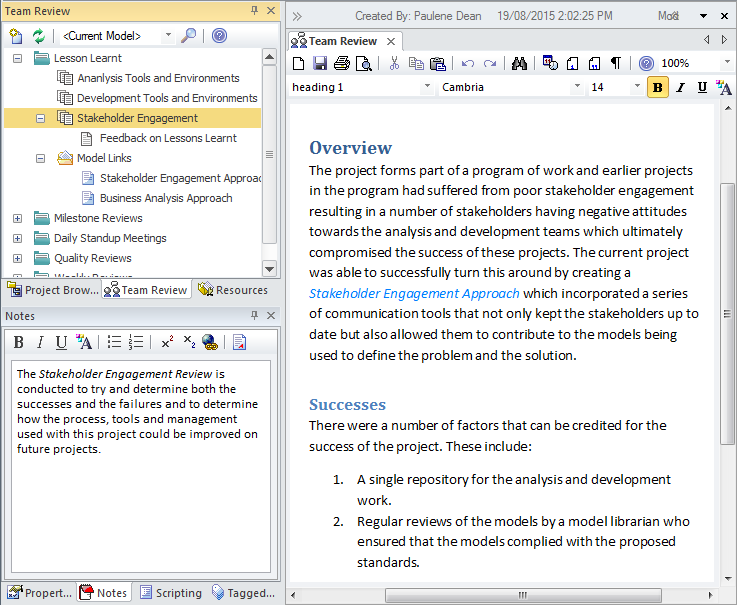The image size is (737, 605).
Task: Select Feedback on Lessons Learnt item
Action: [167, 138]
